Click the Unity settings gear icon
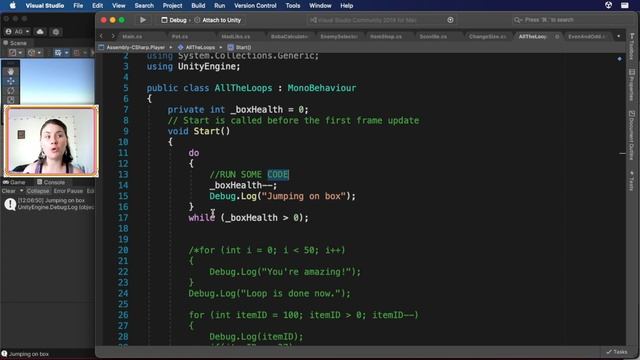This screenshot has width=640, height=360. click(x=56, y=31)
